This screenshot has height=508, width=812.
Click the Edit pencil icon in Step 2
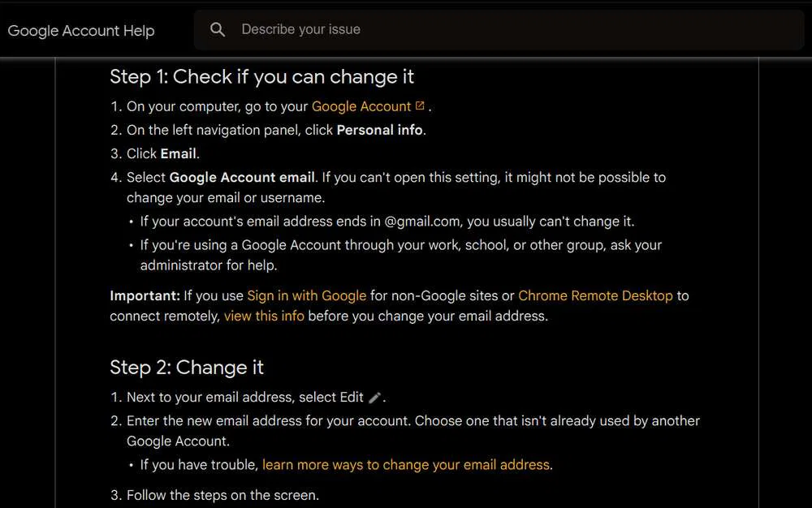(x=374, y=398)
